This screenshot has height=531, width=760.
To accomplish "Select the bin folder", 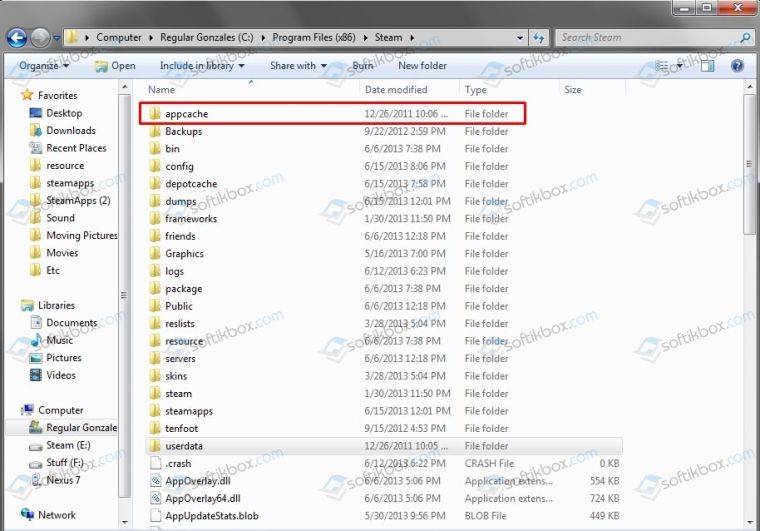I will (x=383, y=149).
